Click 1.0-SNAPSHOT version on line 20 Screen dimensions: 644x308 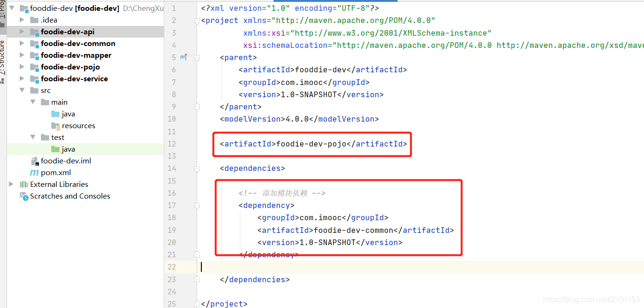[328, 242]
